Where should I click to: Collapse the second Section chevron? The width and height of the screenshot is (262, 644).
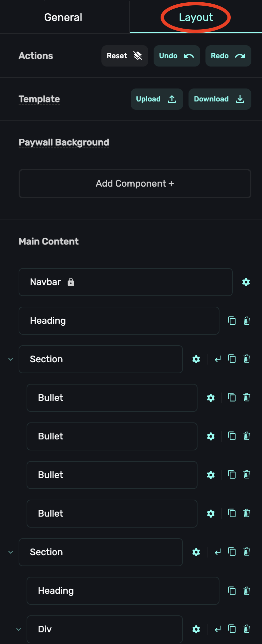(11, 552)
